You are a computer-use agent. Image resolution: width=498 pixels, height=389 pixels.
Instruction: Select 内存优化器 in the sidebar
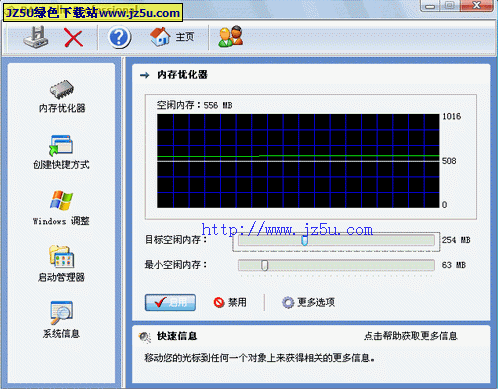click(x=62, y=97)
